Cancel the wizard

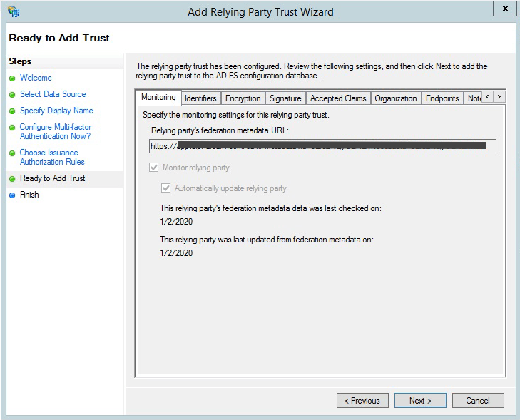pyautogui.click(x=478, y=401)
